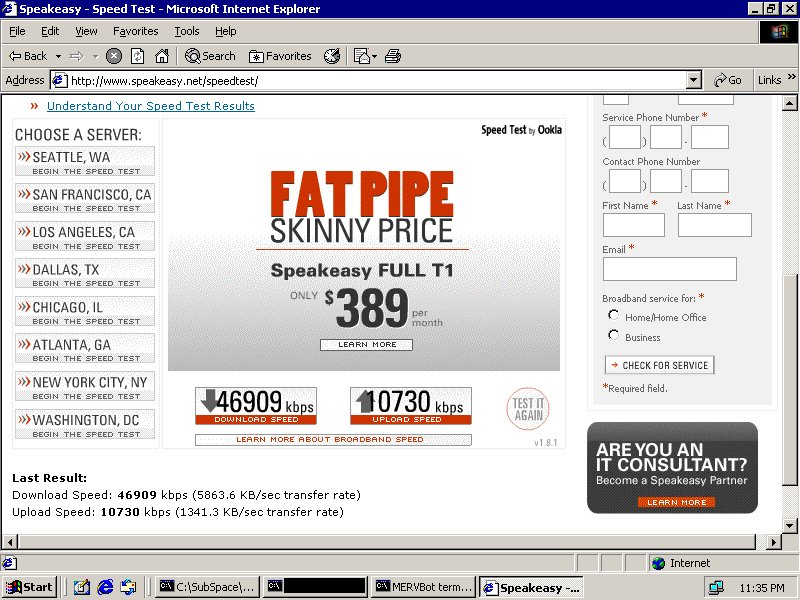Open the Forward history dropdown arrow
The width and height of the screenshot is (800, 600).
click(95, 56)
